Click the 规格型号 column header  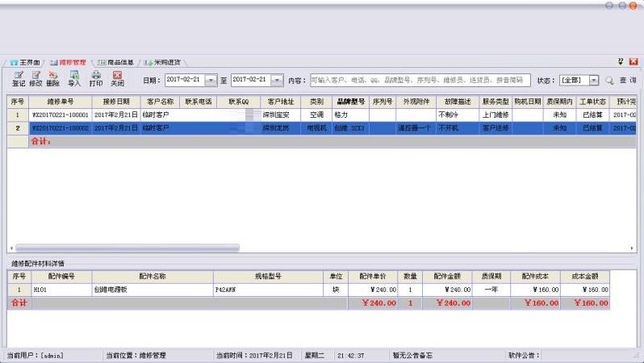pos(268,277)
